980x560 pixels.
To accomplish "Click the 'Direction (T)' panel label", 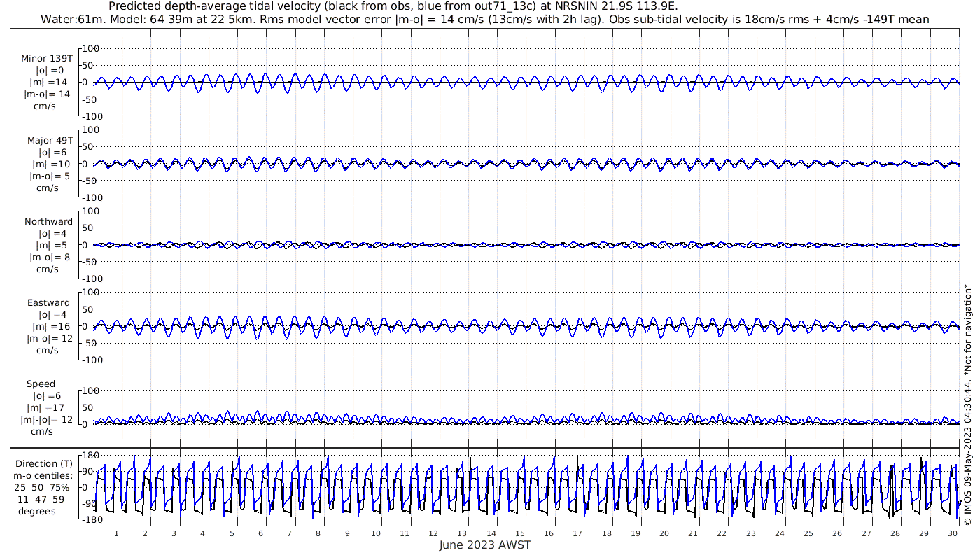I will [44, 464].
